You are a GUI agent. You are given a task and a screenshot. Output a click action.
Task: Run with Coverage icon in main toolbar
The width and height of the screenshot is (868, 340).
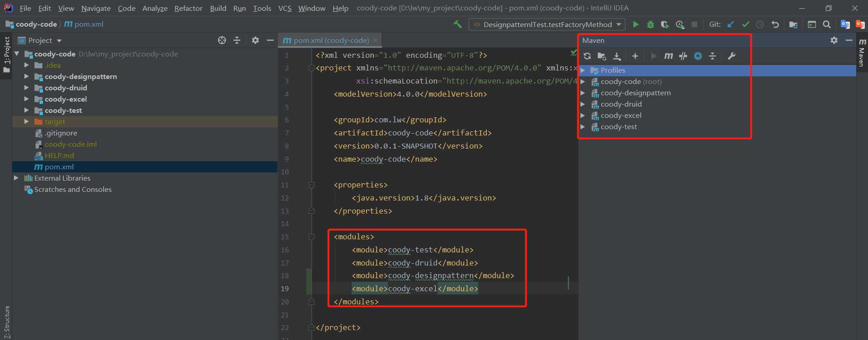click(x=665, y=24)
